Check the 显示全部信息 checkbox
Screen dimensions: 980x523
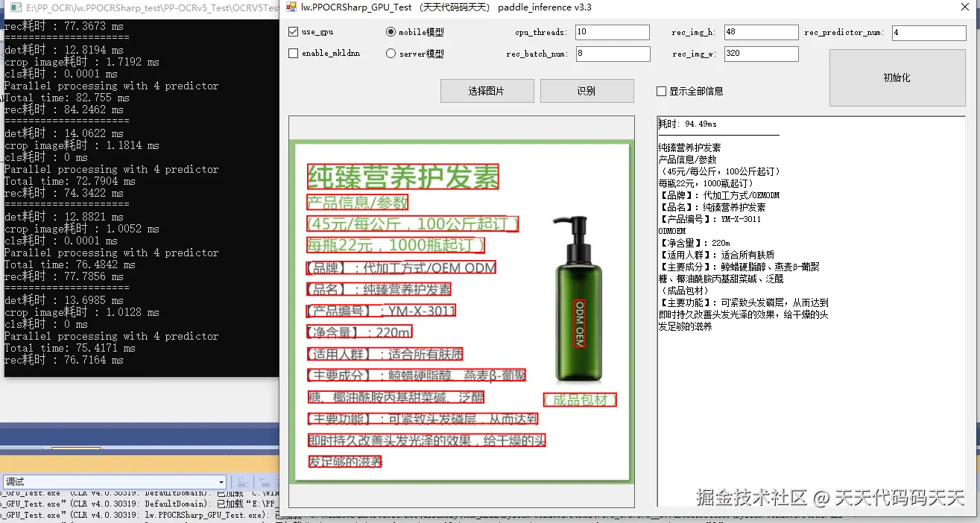(x=660, y=91)
